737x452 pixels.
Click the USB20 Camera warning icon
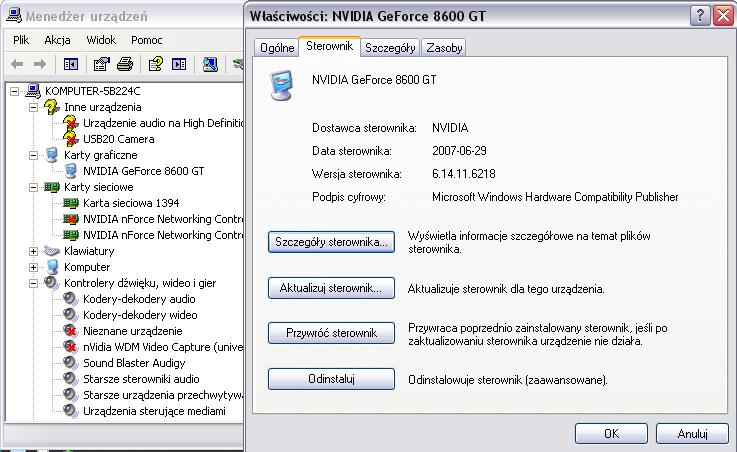[71, 139]
